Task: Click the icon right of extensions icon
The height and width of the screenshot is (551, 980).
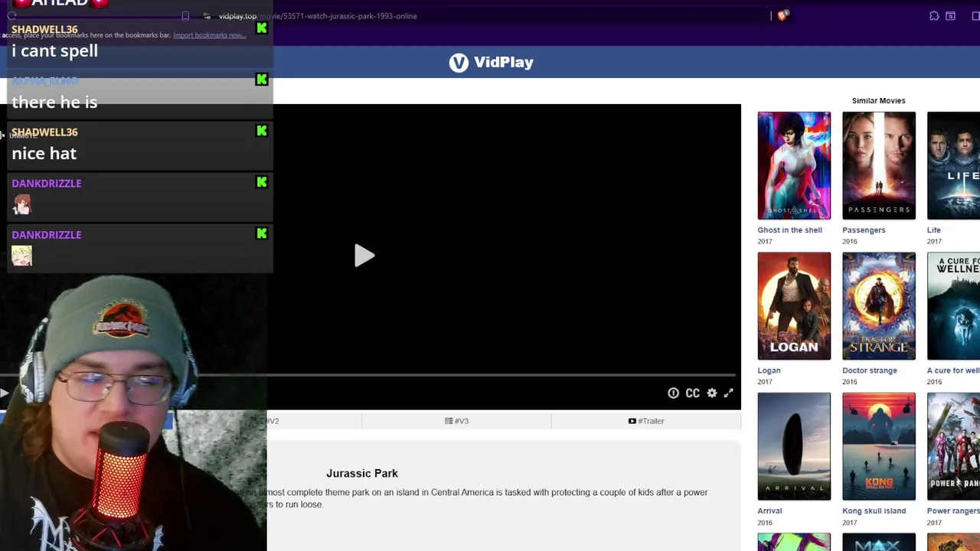Action: pyautogui.click(x=951, y=16)
